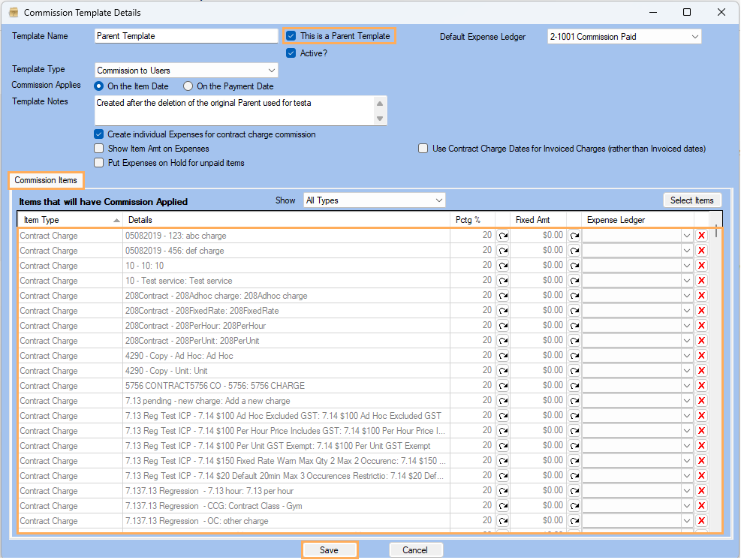Delete the '05082019 - 123: abc charge' row
Image resolution: width=741 pixels, height=560 pixels.
[701, 236]
